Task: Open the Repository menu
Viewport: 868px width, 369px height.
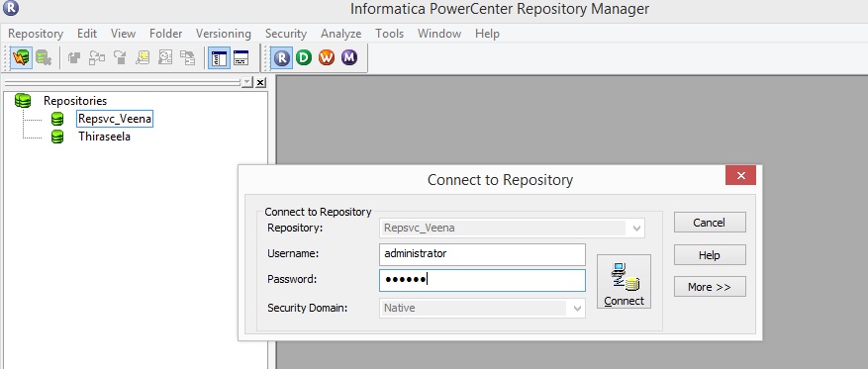Action: pyautogui.click(x=36, y=34)
